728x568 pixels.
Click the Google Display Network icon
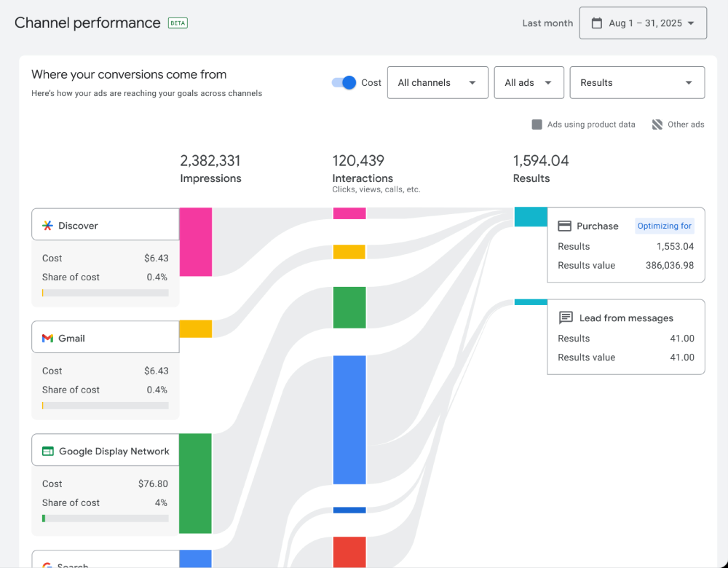pyautogui.click(x=47, y=450)
